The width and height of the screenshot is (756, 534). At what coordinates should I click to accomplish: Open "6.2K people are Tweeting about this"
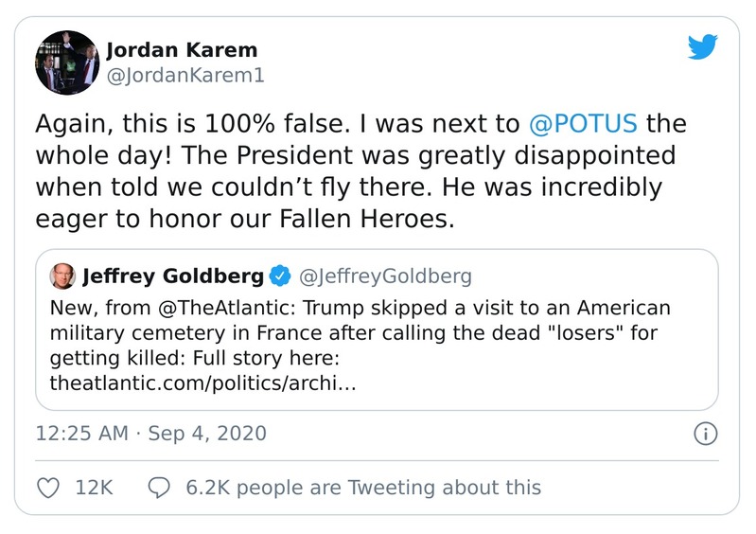[363, 488]
